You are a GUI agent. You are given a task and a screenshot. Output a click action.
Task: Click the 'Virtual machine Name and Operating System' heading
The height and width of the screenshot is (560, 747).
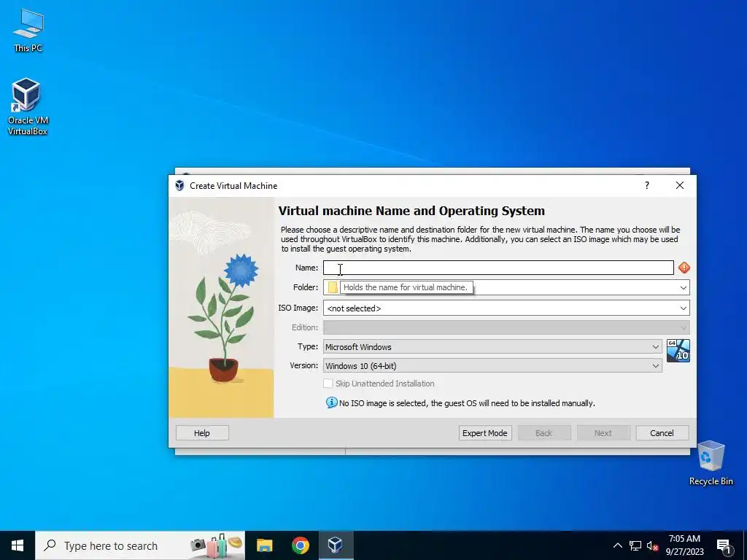point(411,211)
